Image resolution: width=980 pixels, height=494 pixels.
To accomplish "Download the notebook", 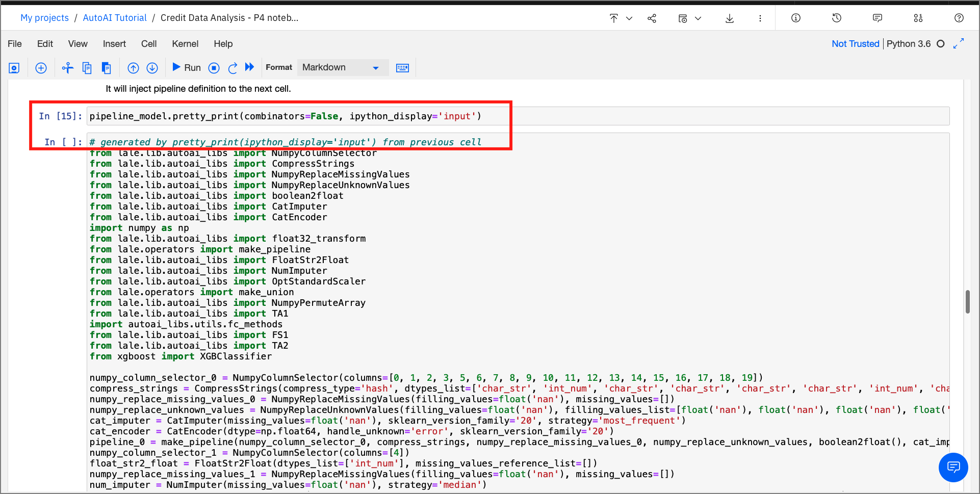I will point(730,18).
